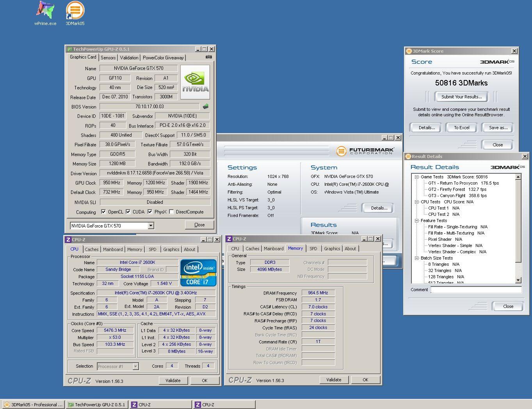Switch to the Sensors tab in GPU-Z
Image resolution: width=532 pixels, height=409 pixels.
point(108,57)
